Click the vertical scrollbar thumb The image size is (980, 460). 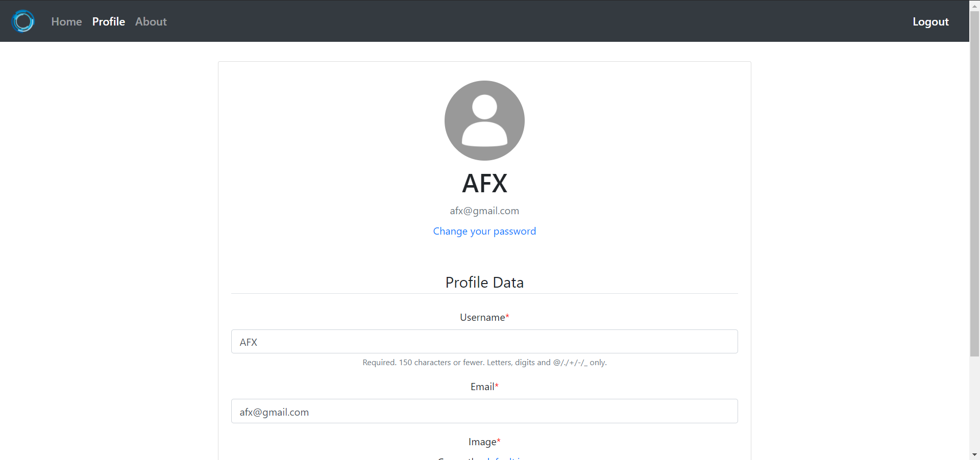[974, 184]
